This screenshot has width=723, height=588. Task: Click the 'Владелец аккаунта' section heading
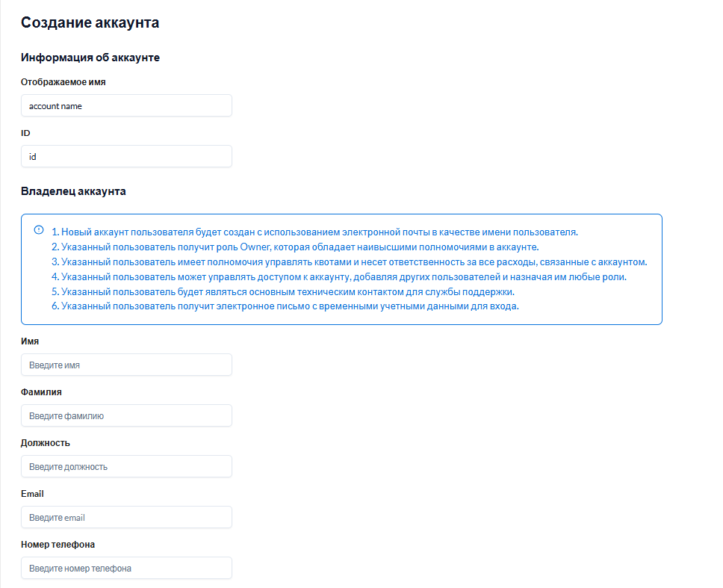(x=73, y=191)
